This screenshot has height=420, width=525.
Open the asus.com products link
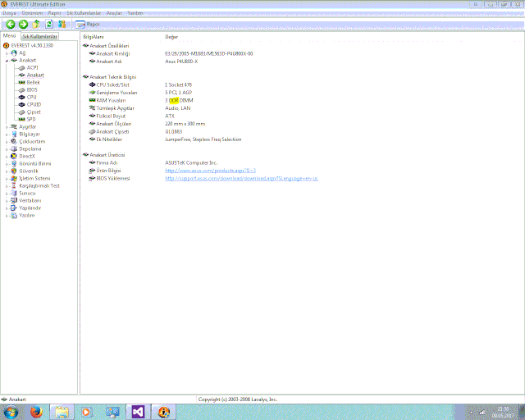210,171
